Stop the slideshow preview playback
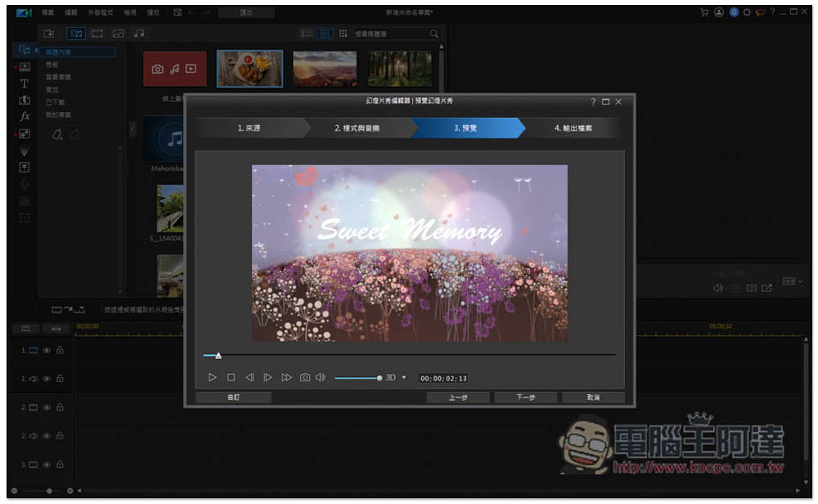Screen dimensions: 818x504 pyautogui.click(x=231, y=377)
